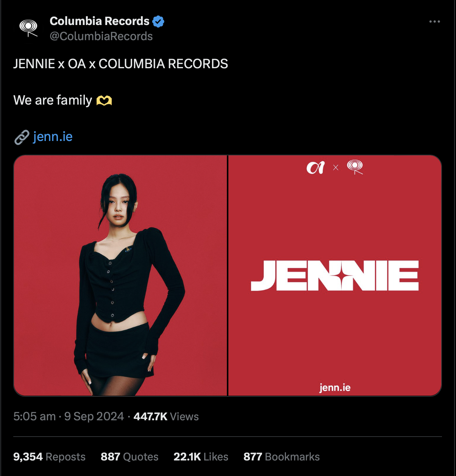Click the yellow heart hands emoji
Viewport: 456px width, 476px height.
coord(104,100)
